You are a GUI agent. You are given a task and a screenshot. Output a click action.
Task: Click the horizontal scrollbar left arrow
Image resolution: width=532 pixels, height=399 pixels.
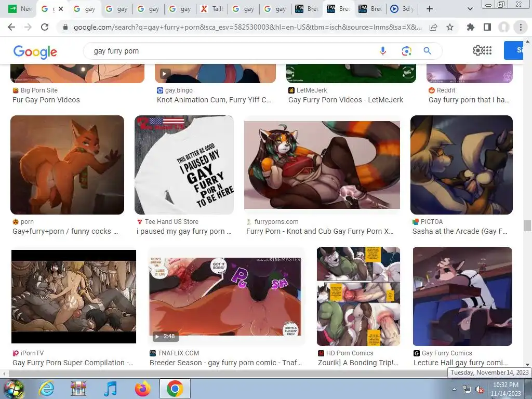pyautogui.click(x=4, y=374)
